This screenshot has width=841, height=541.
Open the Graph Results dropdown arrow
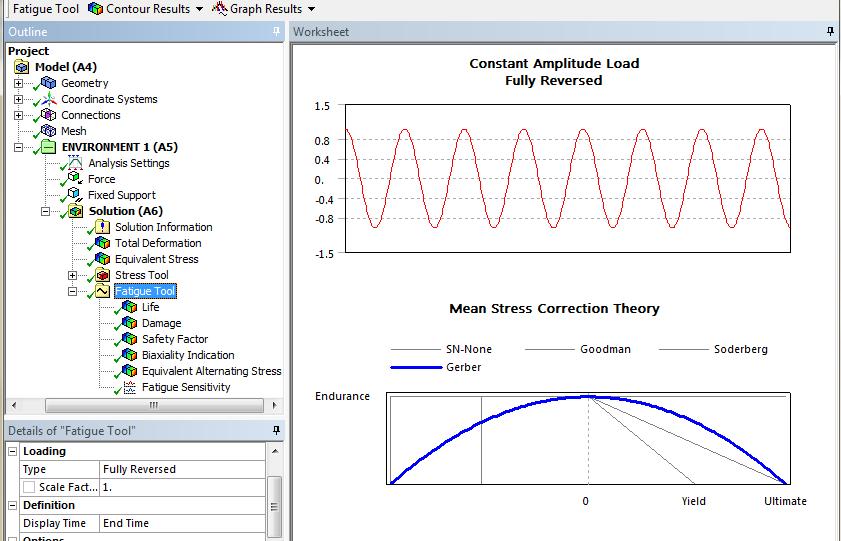311,9
